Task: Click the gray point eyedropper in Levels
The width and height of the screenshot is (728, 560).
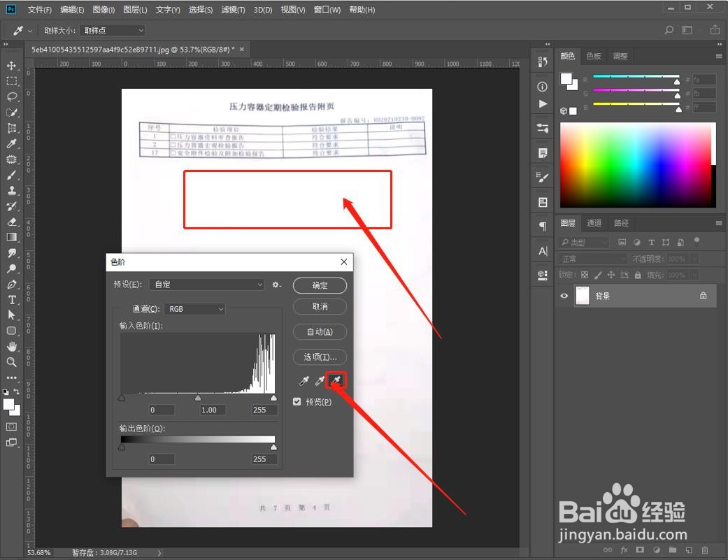Action: 320,381
